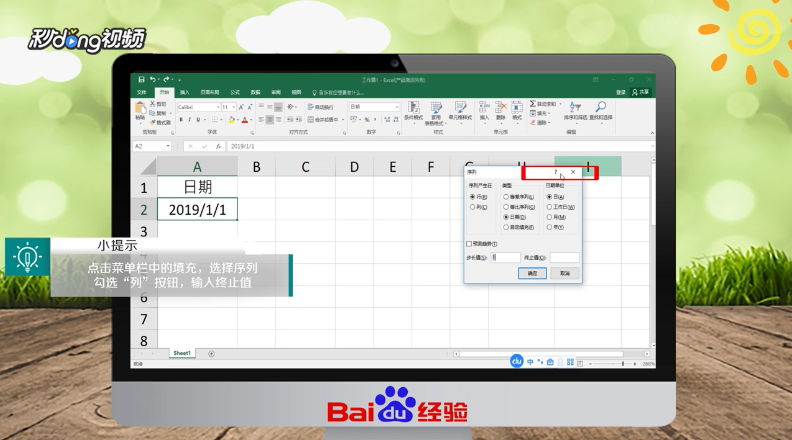Image resolution: width=792 pixels, height=440 pixels.
Task: Click the fill color yellow swatch
Action: click(x=231, y=120)
